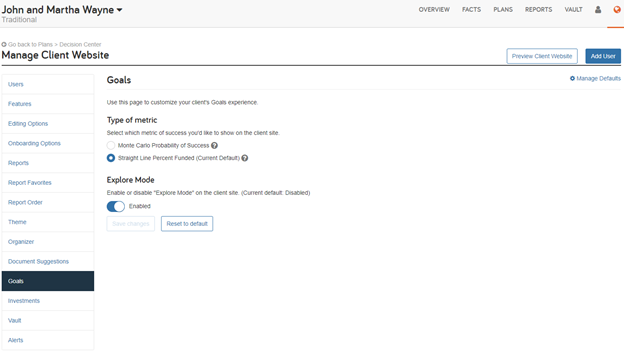Open Vault in the sidebar list
This screenshot has height=364, width=624.
[48, 321]
